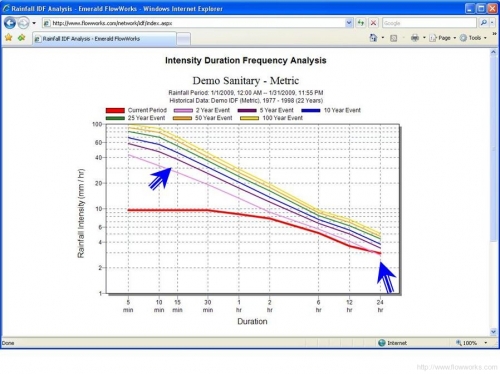Click the address bar URL field
Viewport: 500px width, 374px height.
tap(194, 23)
